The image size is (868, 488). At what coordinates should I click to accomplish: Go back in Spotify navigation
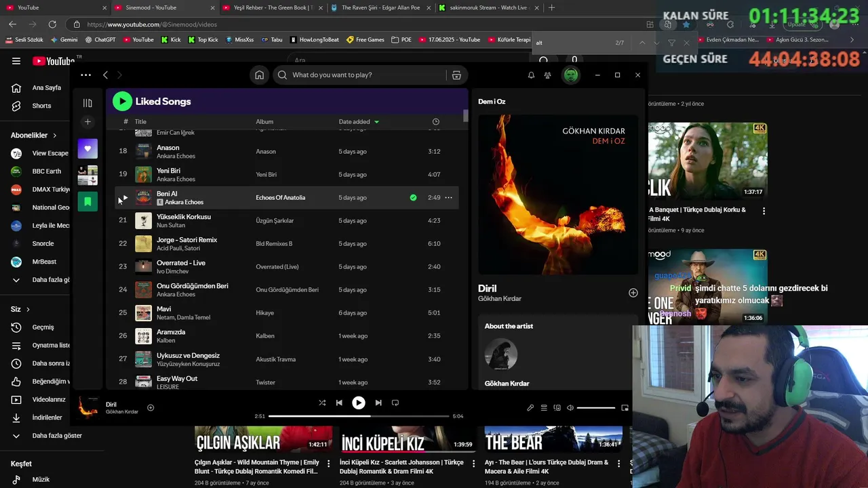click(x=105, y=75)
